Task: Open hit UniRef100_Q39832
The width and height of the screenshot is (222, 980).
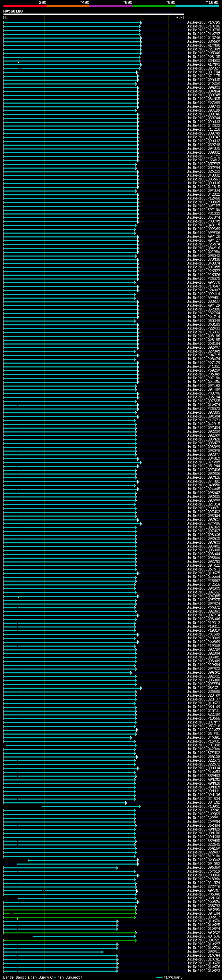Action: (203, 153)
